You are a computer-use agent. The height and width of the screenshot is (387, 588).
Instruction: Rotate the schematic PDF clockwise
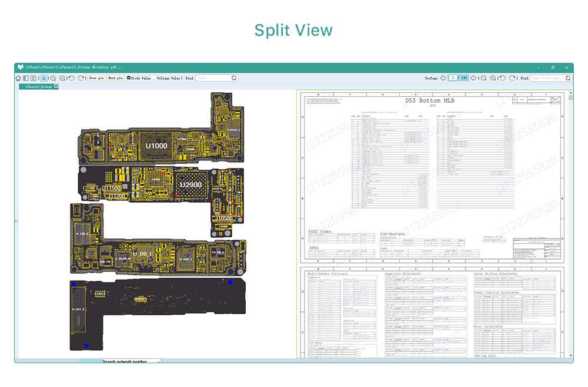512,78
